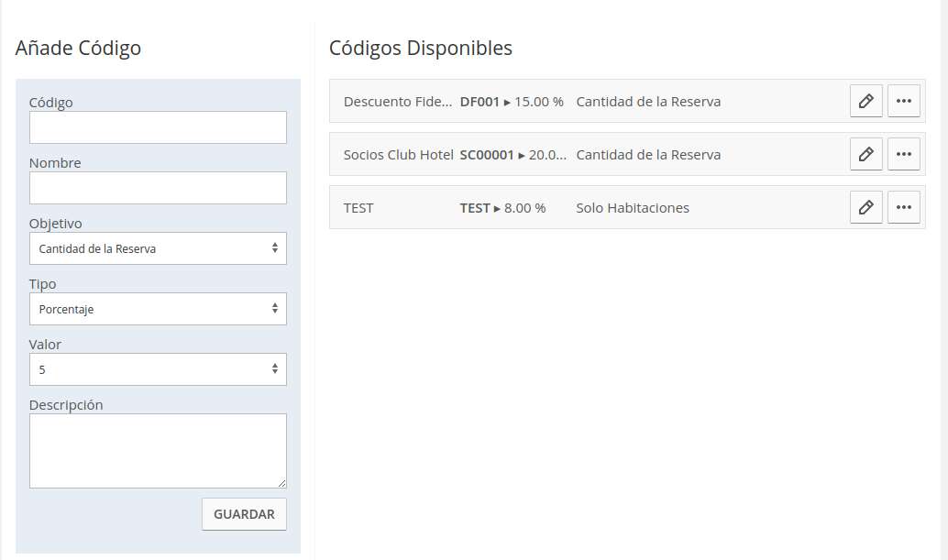
Task: Edit the TEST discount code
Action: pos(865,208)
